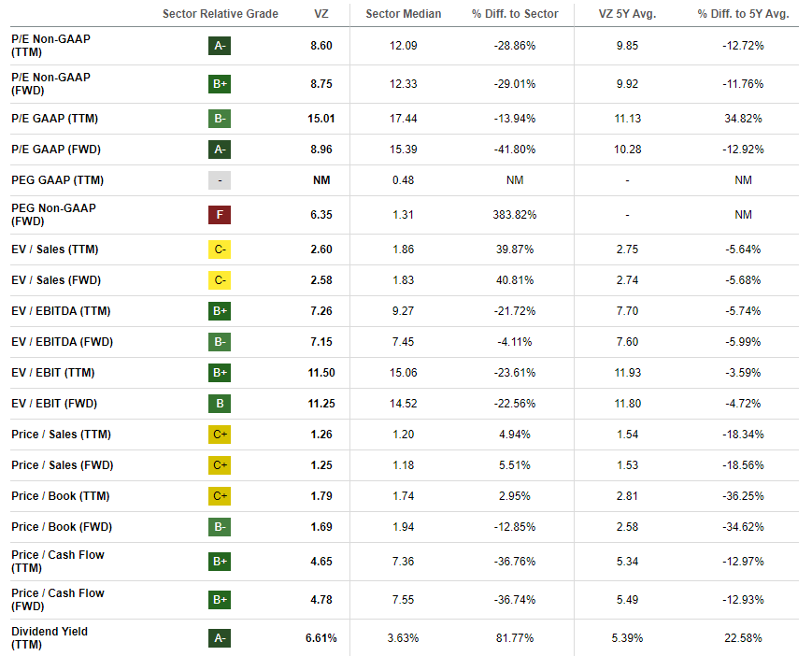The width and height of the screenshot is (812, 656).
Task: Click the B- badge for P/E GAAP (TTM)
Action: click(220, 119)
